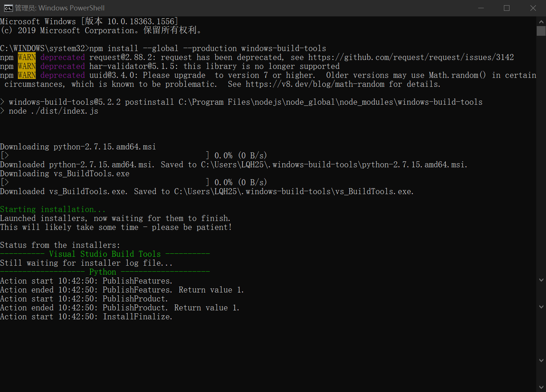Click the middle chevron scroll indicator
This screenshot has width=546, height=392.
pyautogui.click(x=541, y=306)
